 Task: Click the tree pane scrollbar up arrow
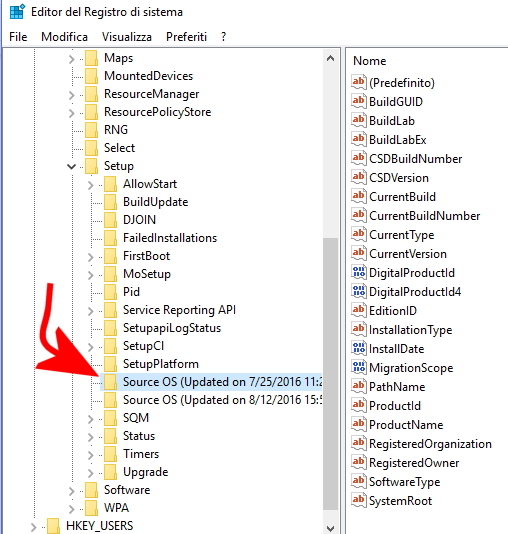(330, 58)
